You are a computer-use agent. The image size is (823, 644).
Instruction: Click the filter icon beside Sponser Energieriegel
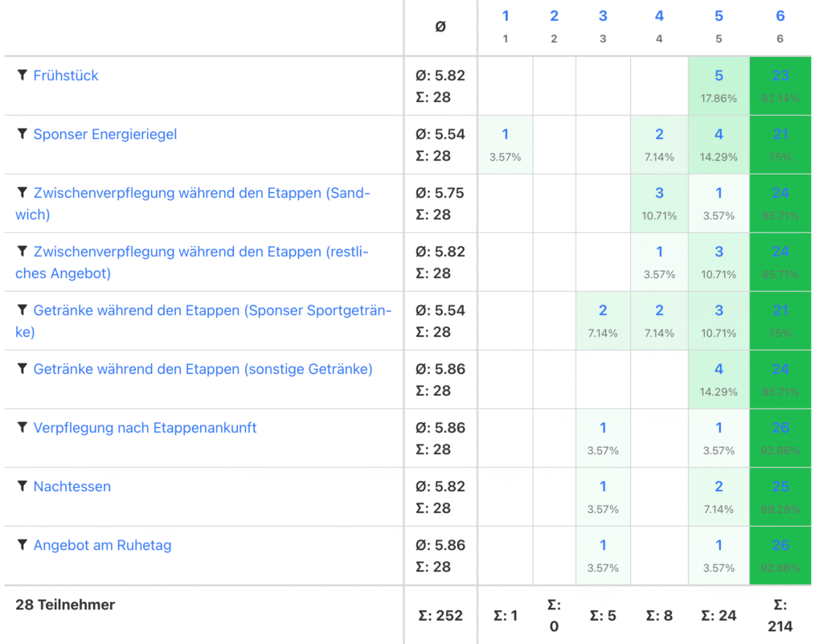tap(23, 133)
